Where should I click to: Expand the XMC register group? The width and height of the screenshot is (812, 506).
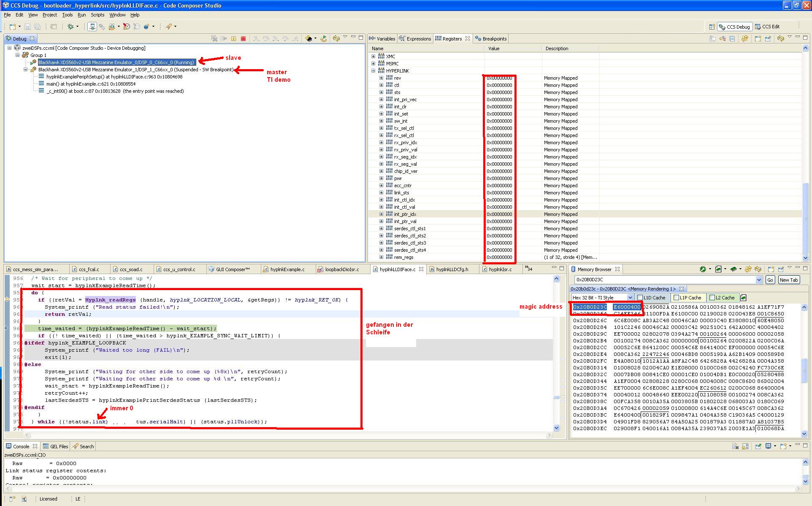coord(373,57)
